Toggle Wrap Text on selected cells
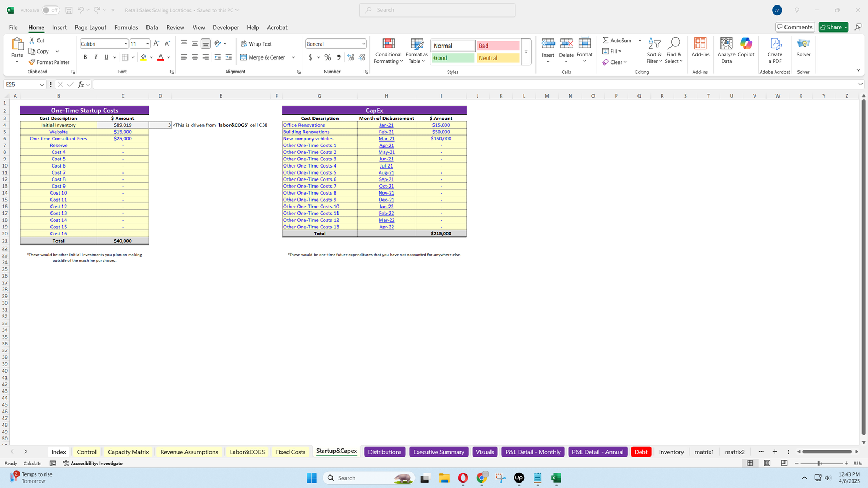The width and height of the screenshot is (868, 488). 256,44
